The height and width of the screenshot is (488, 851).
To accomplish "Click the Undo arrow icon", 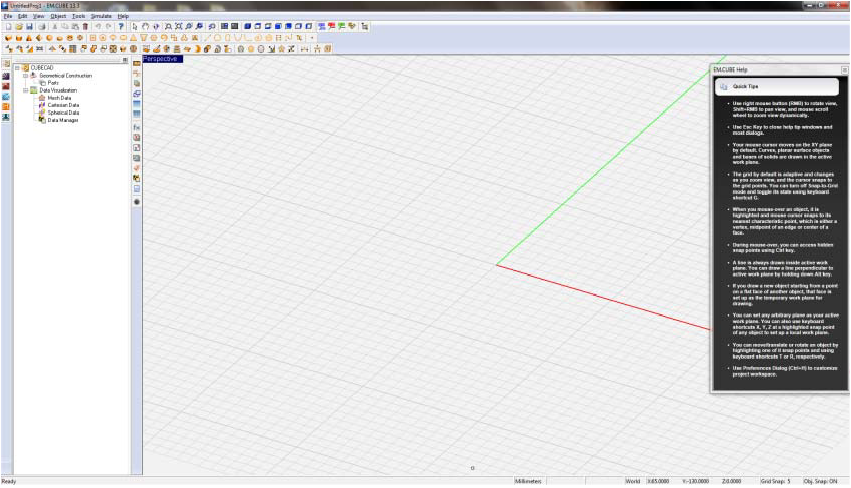I will click(98, 26).
